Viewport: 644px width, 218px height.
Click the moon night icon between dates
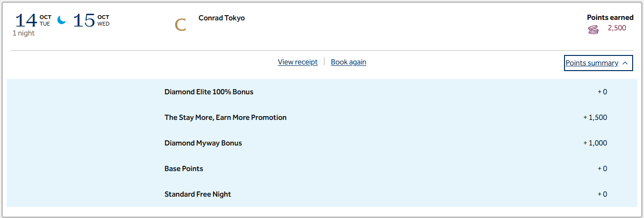click(62, 20)
